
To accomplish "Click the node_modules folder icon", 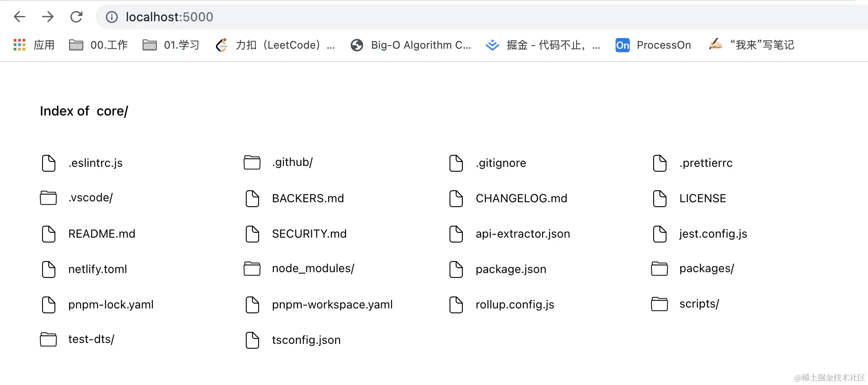I will [x=252, y=269].
